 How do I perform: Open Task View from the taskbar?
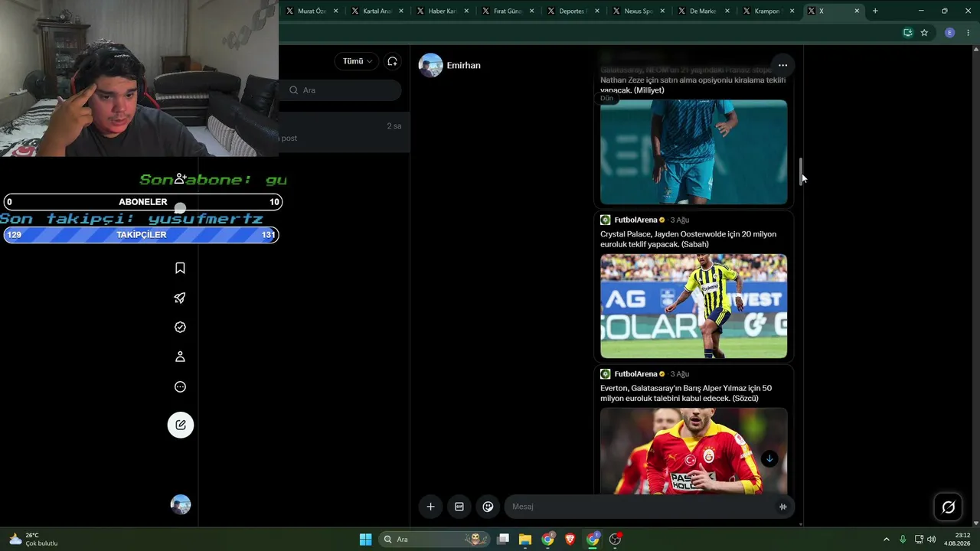tap(503, 539)
